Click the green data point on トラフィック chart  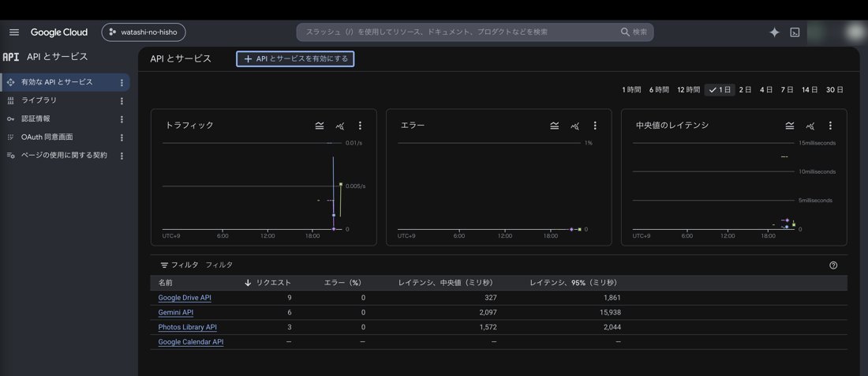(341, 184)
